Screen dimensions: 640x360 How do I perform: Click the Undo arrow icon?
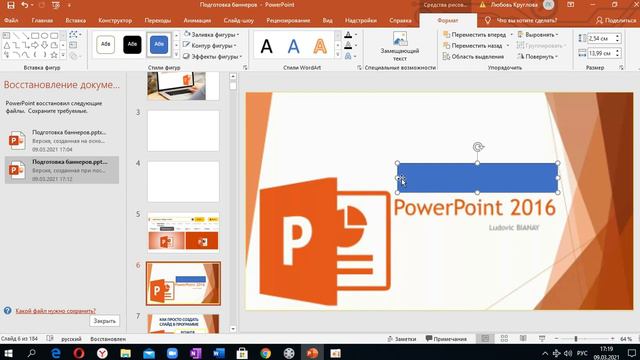pos(24,5)
